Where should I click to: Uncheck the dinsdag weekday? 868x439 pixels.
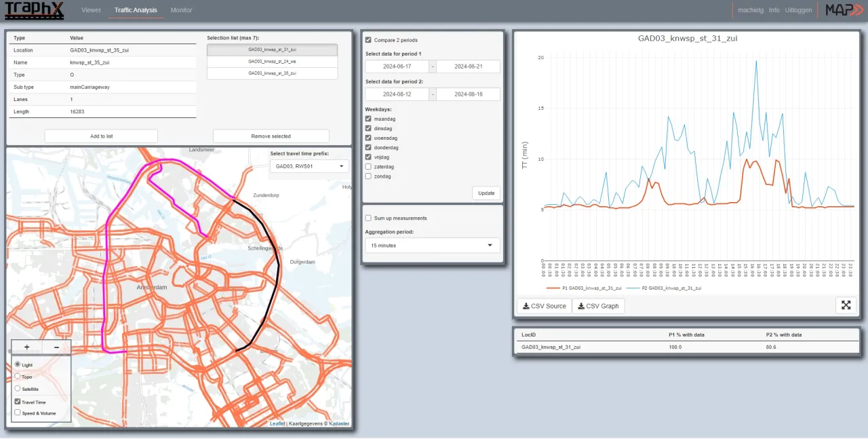click(x=368, y=128)
